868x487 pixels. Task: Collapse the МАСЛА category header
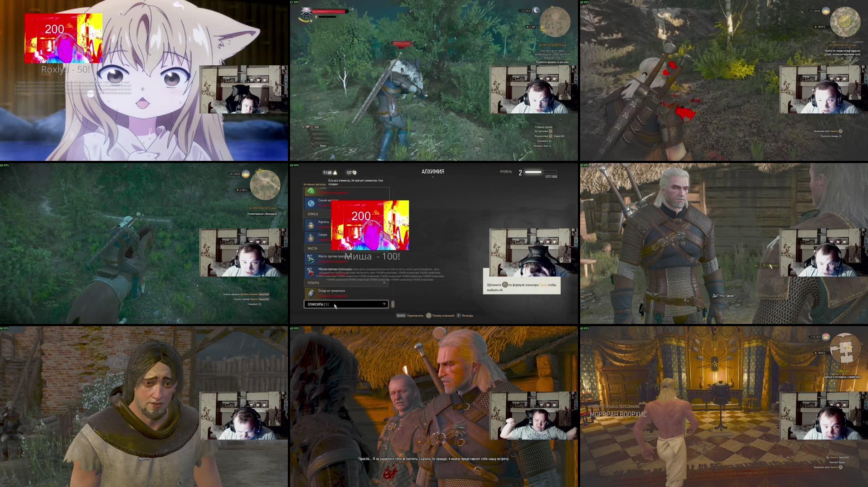click(x=318, y=248)
